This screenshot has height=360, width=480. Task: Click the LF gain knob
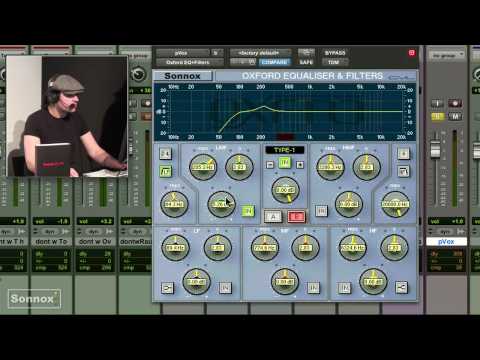tap(197, 282)
